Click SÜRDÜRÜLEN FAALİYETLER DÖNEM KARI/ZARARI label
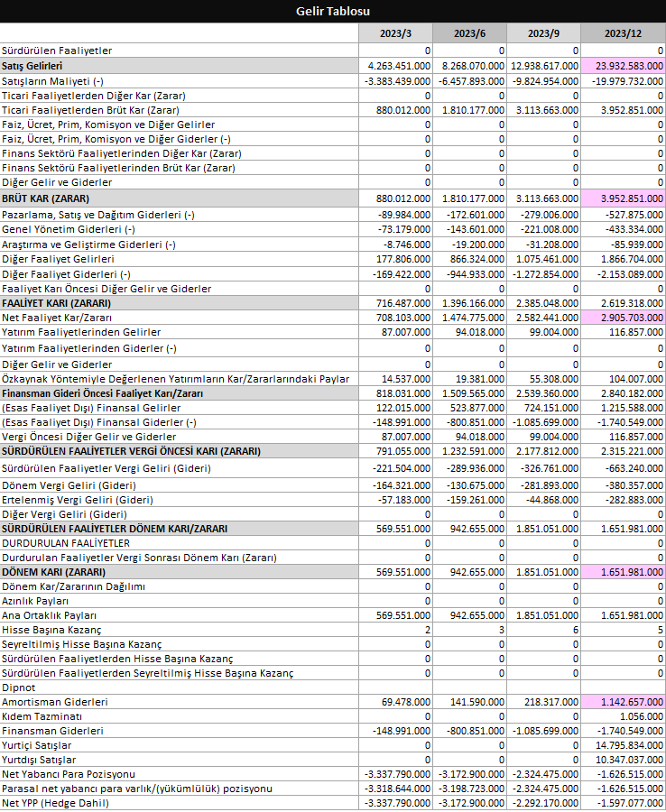Screen dimensions: 666x812 click(115, 529)
